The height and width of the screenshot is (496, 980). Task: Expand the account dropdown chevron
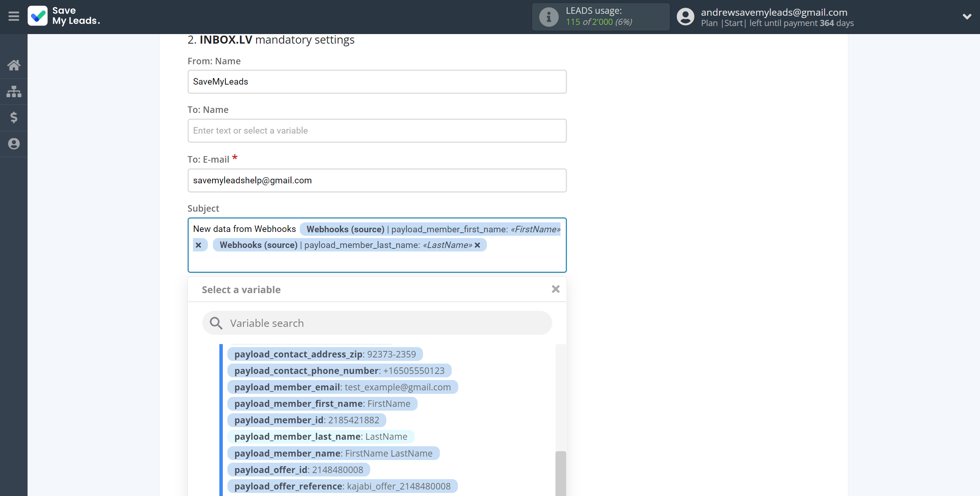pyautogui.click(x=967, y=17)
